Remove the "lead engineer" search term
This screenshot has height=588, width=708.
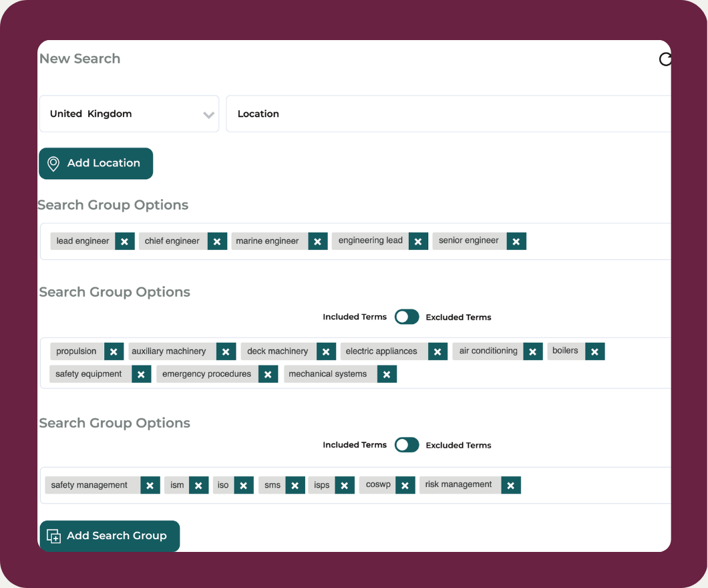coord(124,241)
